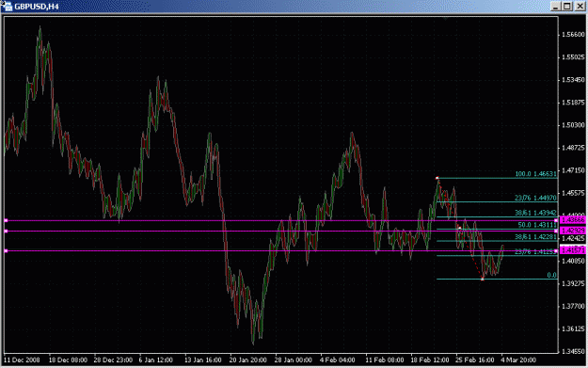
Task: Click the 1.48725 price axis label
Action: pos(573,148)
